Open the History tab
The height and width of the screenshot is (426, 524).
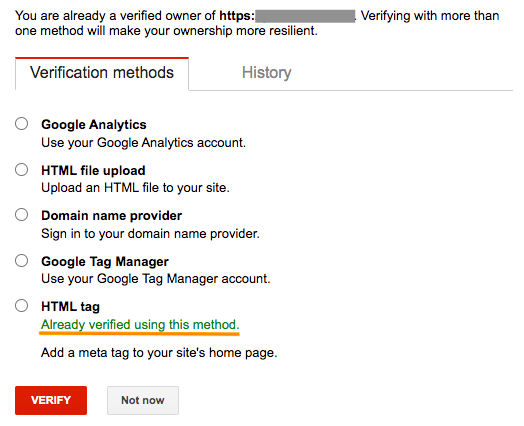[267, 73]
